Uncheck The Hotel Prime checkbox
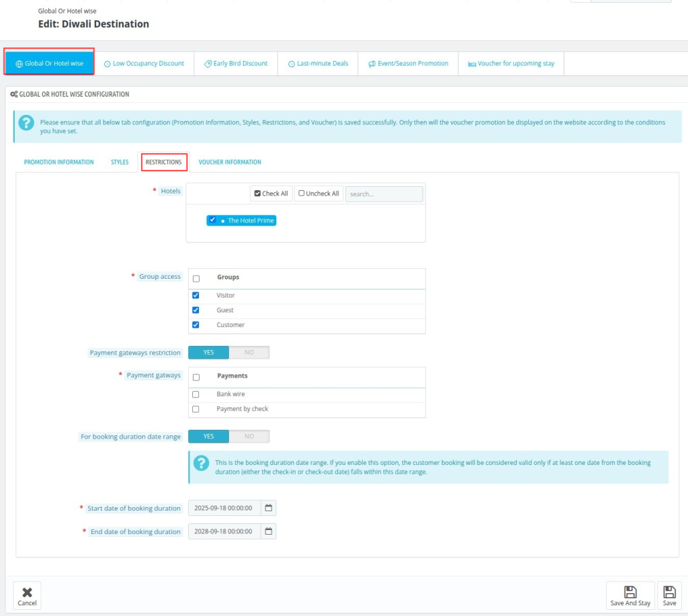Image resolution: width=688 pixels, height=616 pixels. pyautogui.click(x=212, y=220)
